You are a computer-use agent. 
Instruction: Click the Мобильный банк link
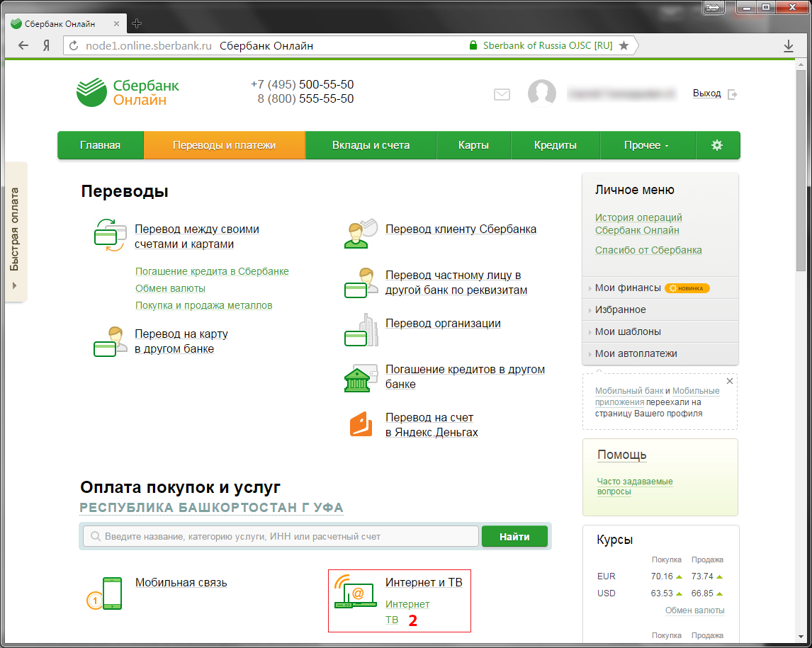(629, 391)
